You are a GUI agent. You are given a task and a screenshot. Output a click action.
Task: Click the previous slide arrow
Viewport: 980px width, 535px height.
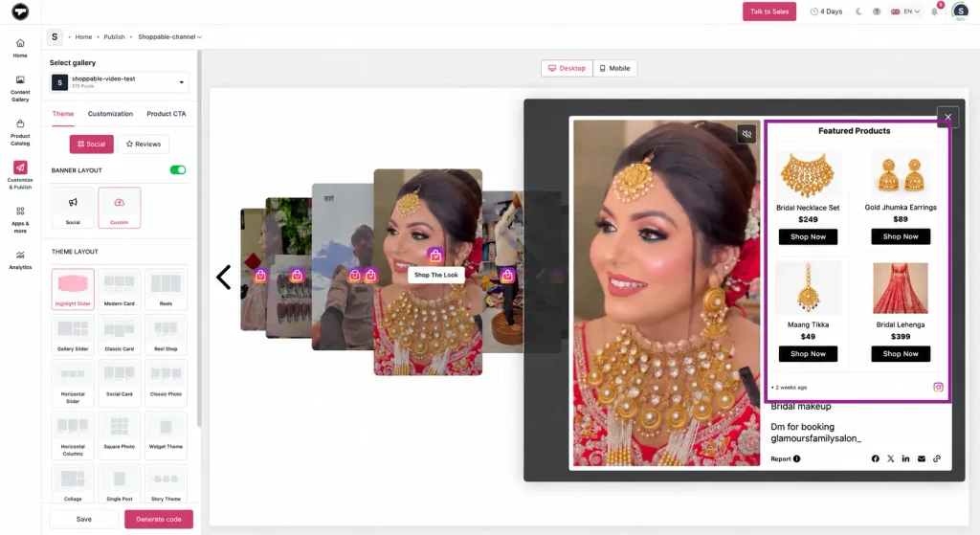coord(224,277)
